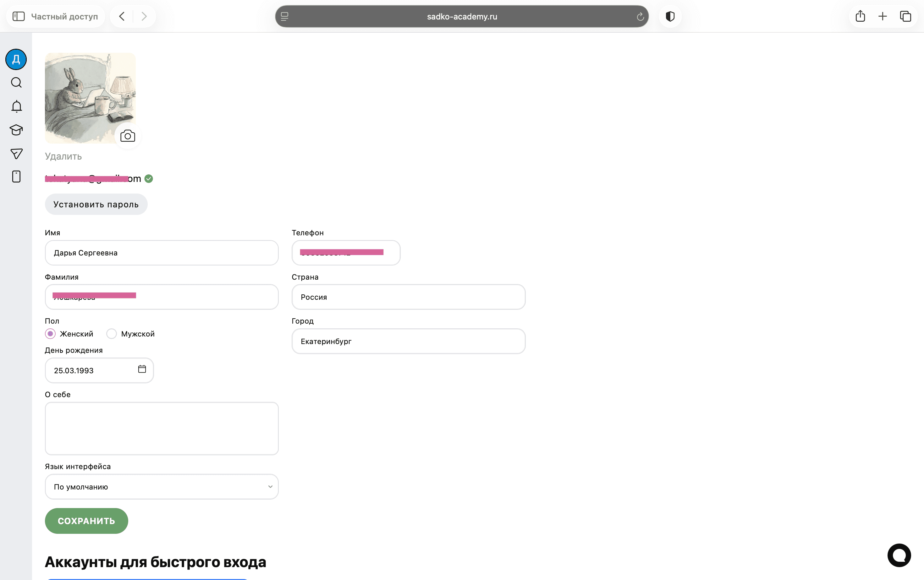This screenshot has height=580, width=924.
Task: Click the Удалить photo link
Action: [x=63, y=156]
